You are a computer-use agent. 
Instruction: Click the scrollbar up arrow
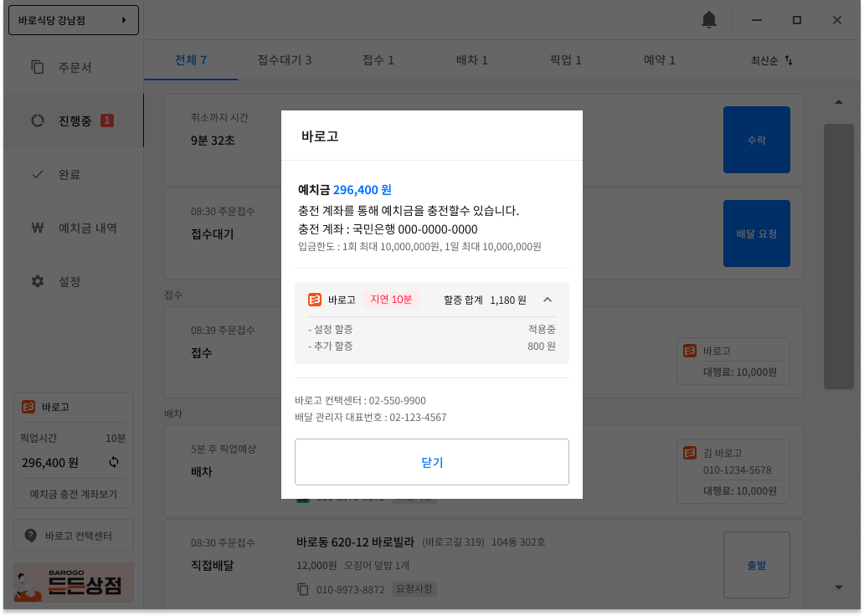click(839, 102)
